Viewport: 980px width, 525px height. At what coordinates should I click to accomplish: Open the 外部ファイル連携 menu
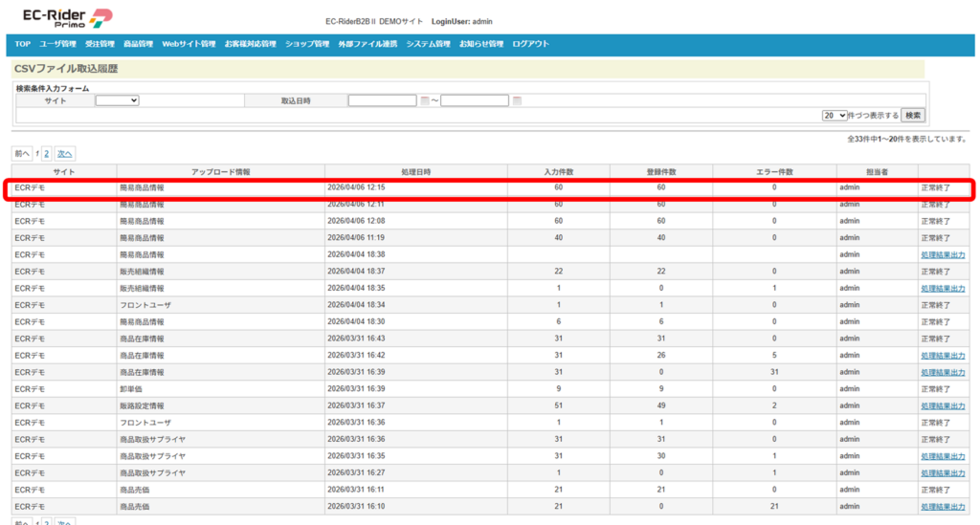pyautogui.click(x=367, y=44)
